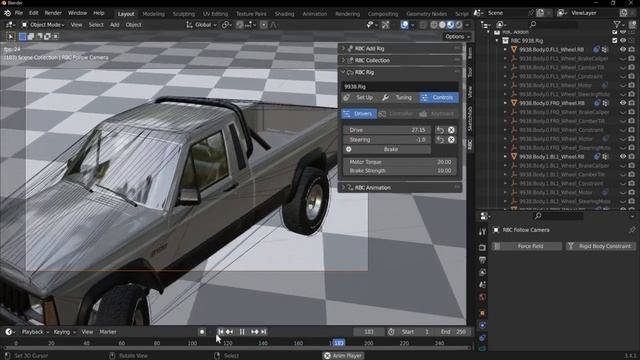Collapse the RBC Rig panel

[400, 72]
